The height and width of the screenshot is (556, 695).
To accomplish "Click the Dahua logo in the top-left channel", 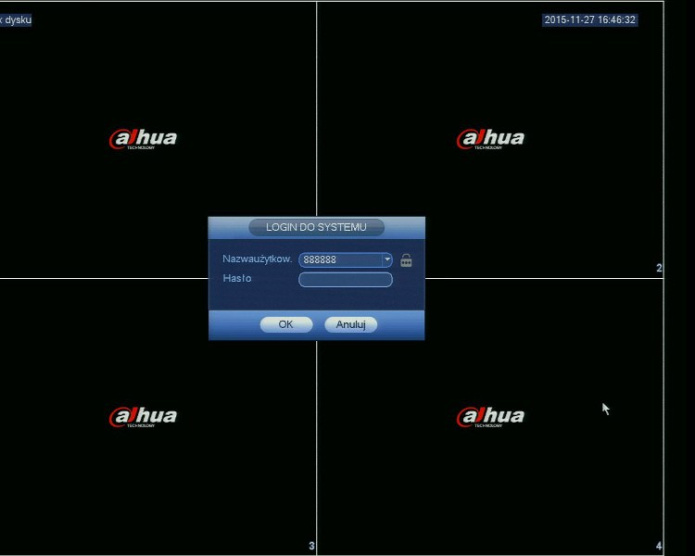I will coord(143,139).
